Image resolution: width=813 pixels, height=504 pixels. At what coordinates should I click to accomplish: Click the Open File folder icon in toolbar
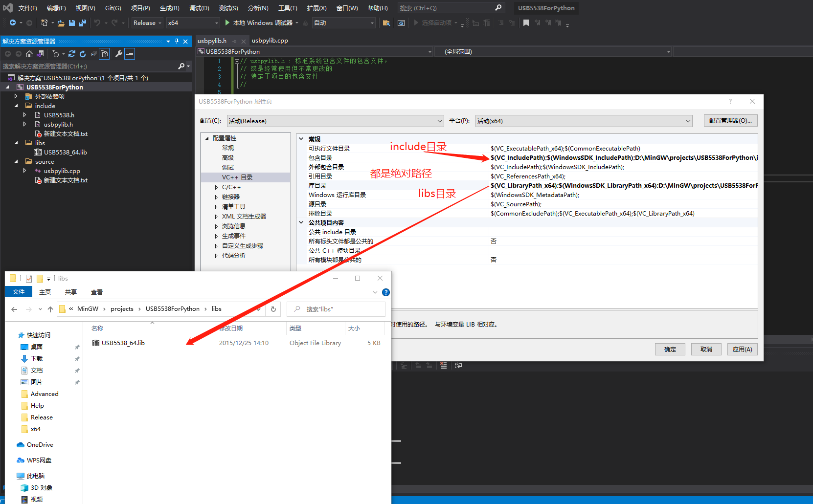[61, 23]
